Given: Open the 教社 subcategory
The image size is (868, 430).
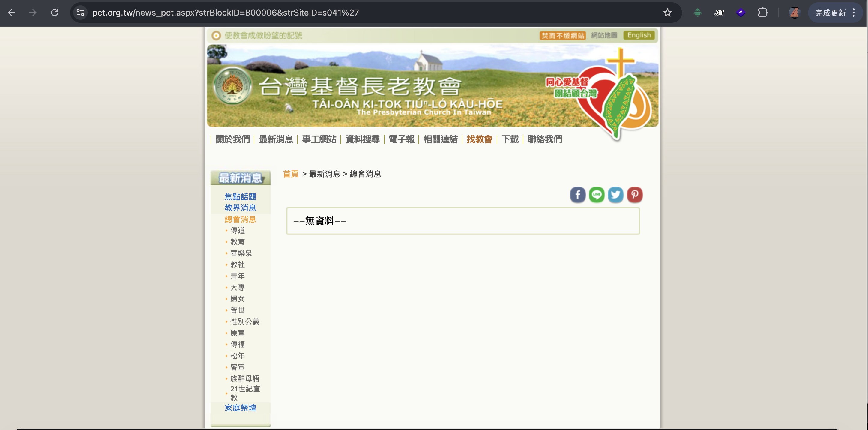Looking at the screenshot, I should (x=238, y=265).
